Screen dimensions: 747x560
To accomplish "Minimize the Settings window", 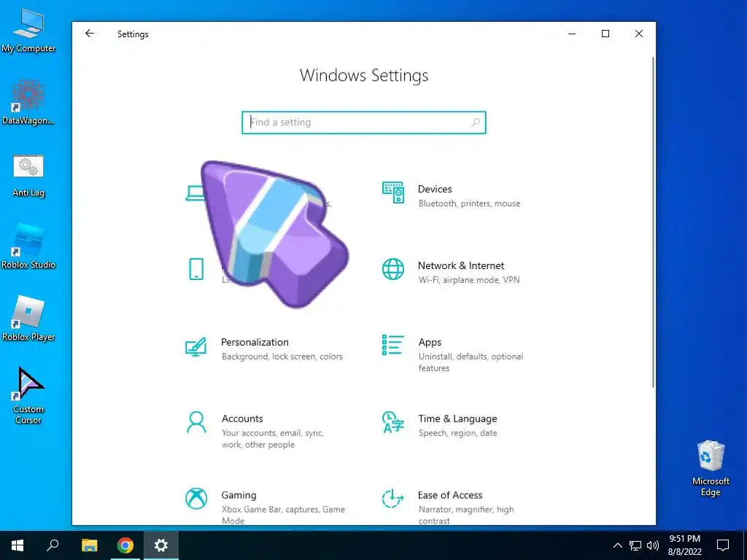I will [x=572, y=34].
